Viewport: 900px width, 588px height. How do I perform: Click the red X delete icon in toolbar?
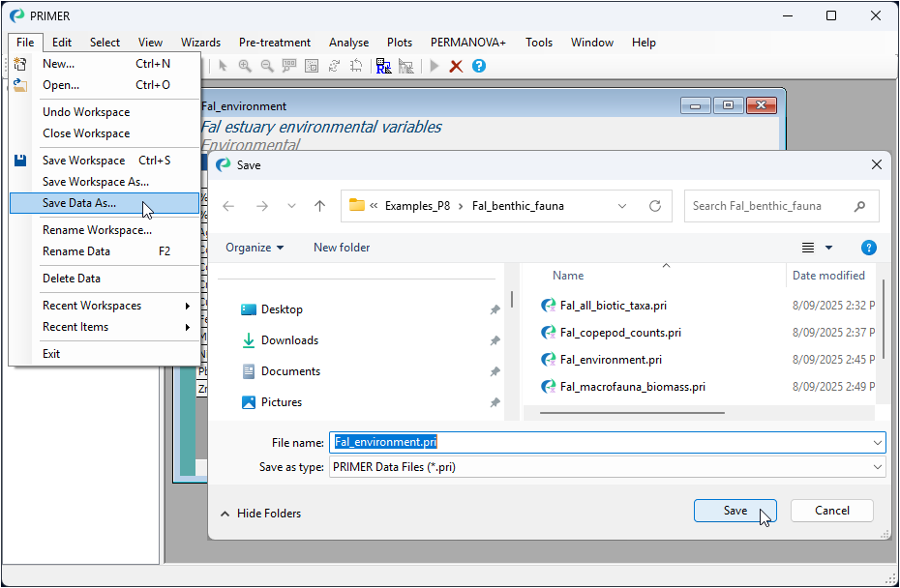(456, 66)
